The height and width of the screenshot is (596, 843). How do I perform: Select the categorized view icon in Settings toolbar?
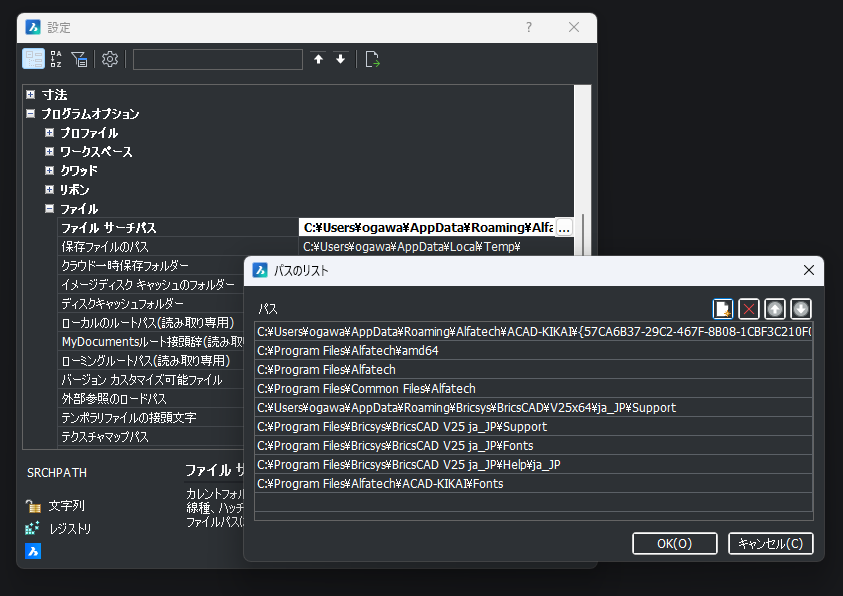tap(33, 59)
